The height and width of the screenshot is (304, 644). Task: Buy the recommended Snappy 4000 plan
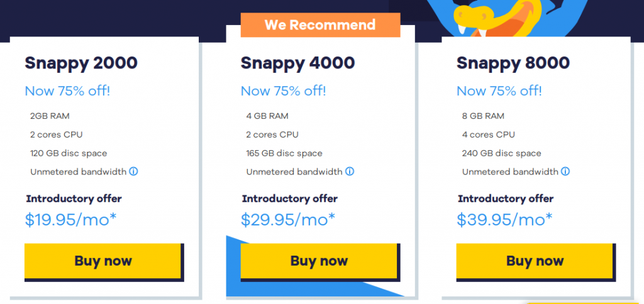[319, 261]
